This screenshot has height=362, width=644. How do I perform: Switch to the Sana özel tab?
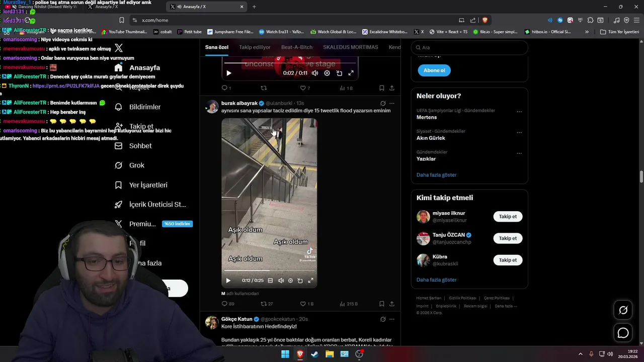217,47
